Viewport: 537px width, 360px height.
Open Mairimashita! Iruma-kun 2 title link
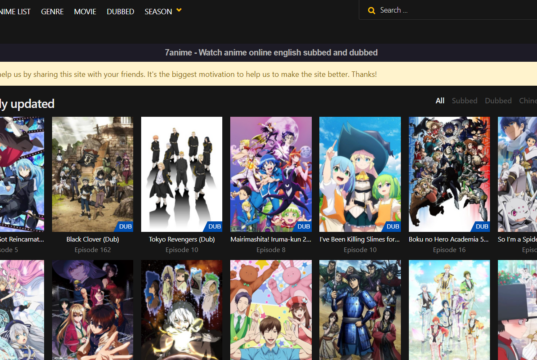tap(271, 239)
